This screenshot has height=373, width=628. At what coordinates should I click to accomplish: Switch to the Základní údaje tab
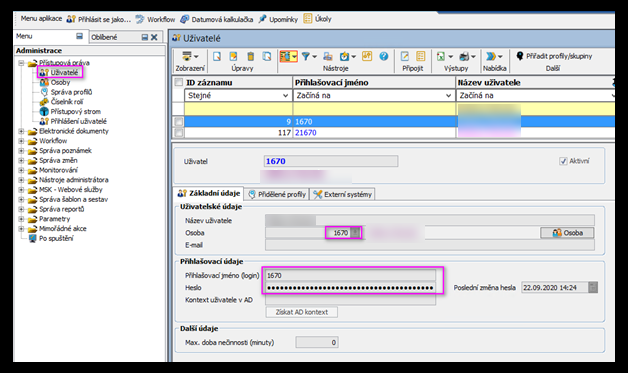point(209,193)
